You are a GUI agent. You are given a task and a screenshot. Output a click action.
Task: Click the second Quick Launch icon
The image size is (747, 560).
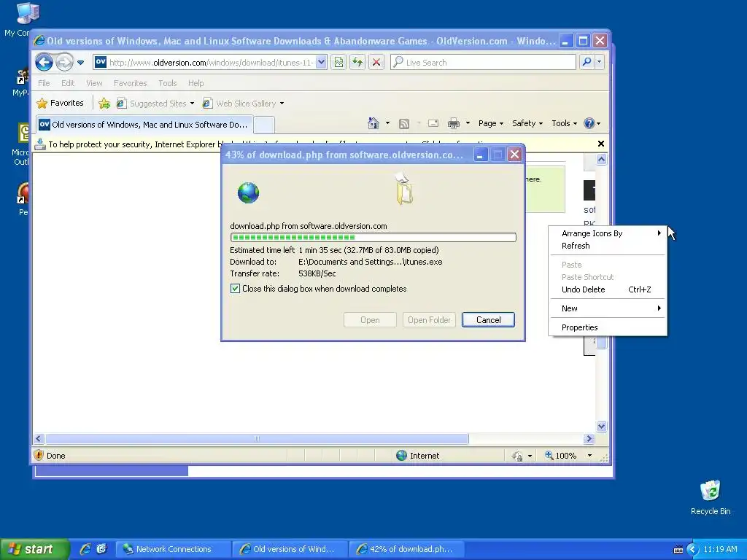point(101,549)
